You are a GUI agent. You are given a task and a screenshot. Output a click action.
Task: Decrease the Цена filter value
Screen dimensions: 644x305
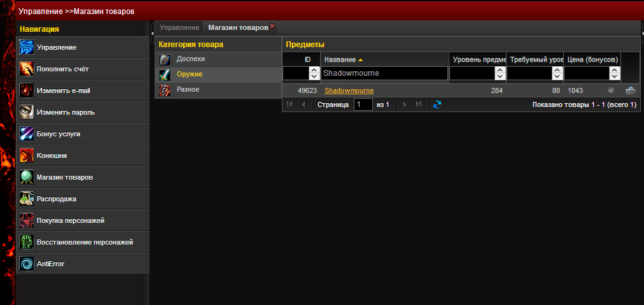[x=615, y=77]
